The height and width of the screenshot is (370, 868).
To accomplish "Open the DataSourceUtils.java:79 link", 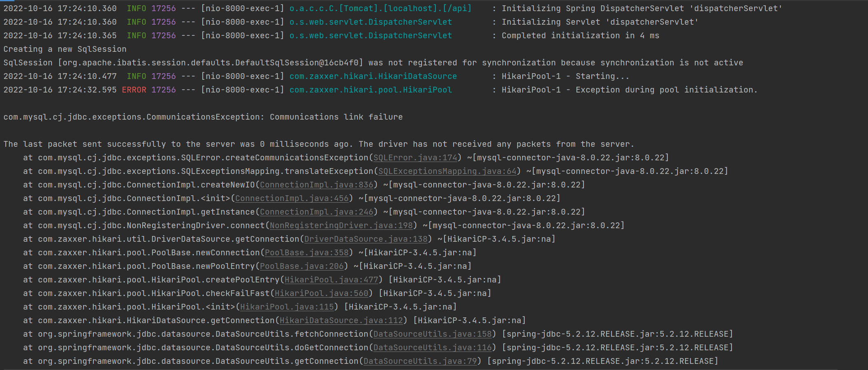I will tap(420, 361).
